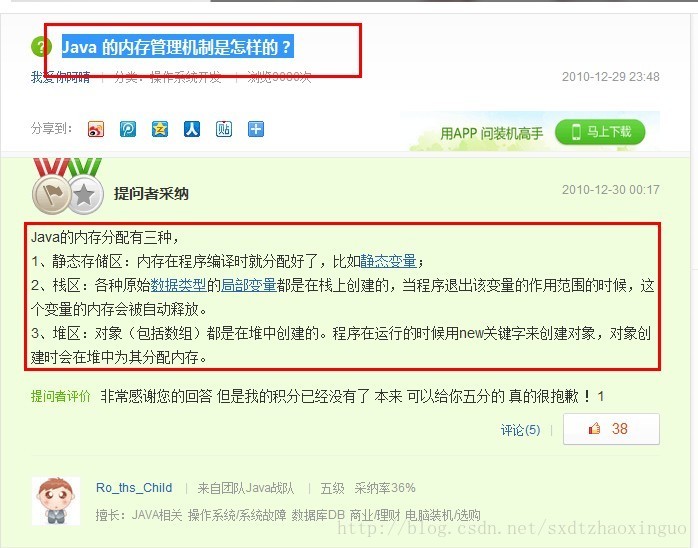Follow the 静态变量 hyperlink

(x=389, y=261)
